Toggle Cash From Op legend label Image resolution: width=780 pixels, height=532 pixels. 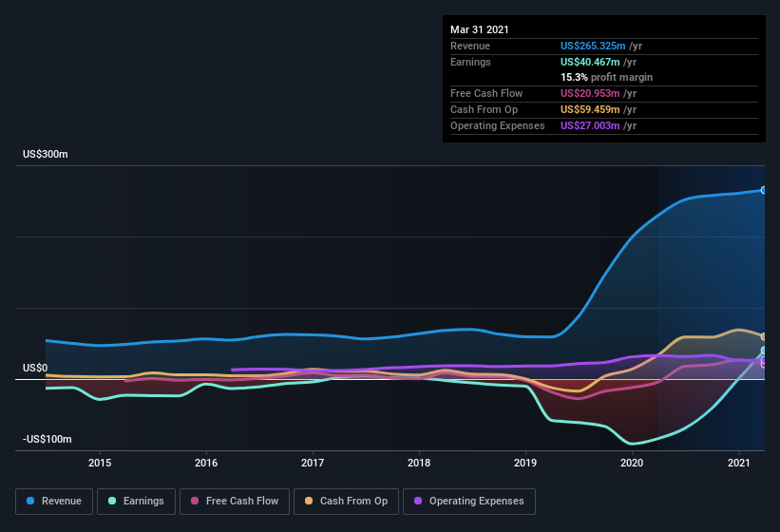point(353,501)
